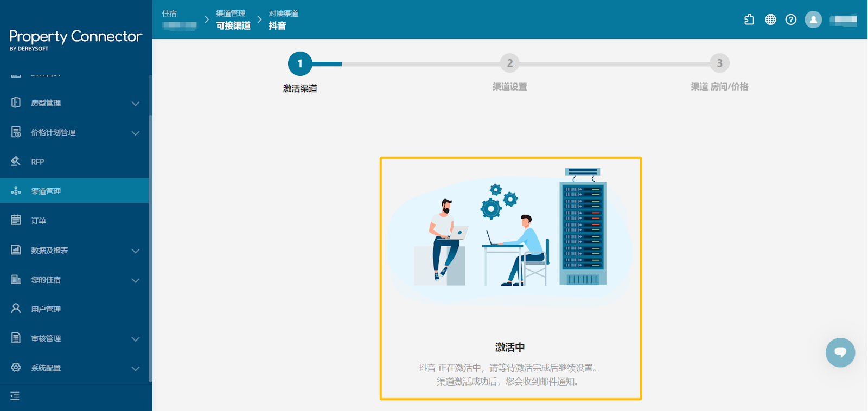Expand the 数据及报表 chevron
The image size is (868, 411).
point(136,251)
